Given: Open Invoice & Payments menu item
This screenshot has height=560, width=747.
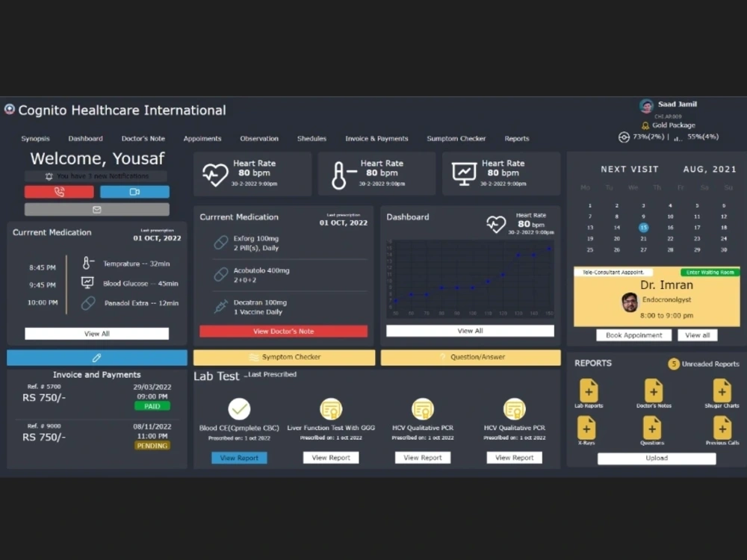Looking at the screenshot, I should pyautogui.click(x=376, y=139).
